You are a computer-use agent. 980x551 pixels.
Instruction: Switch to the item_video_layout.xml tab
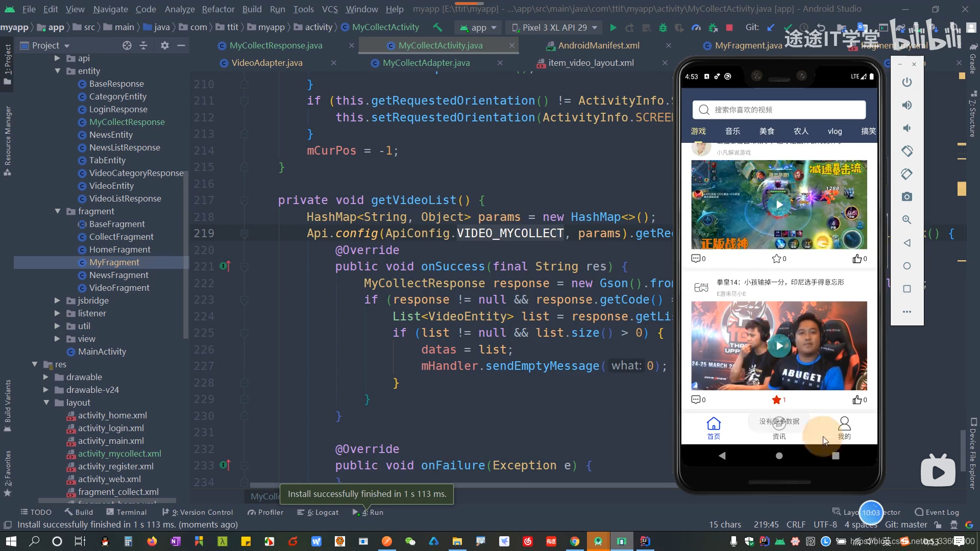point(591,63)
